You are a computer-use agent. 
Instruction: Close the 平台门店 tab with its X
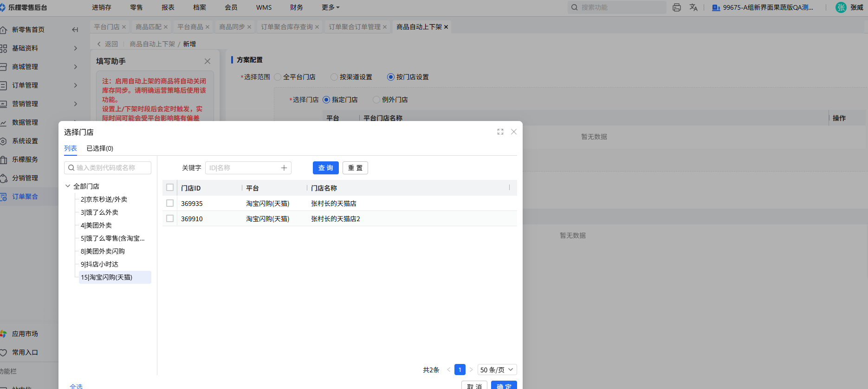point(124,27)
